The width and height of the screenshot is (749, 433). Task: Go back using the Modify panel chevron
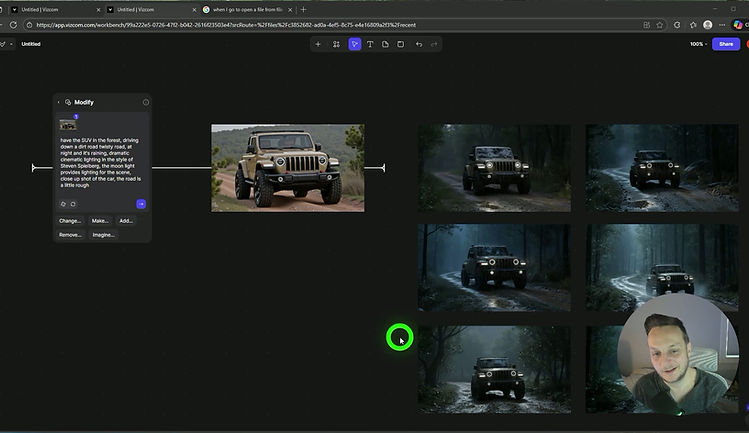(58, 102)
